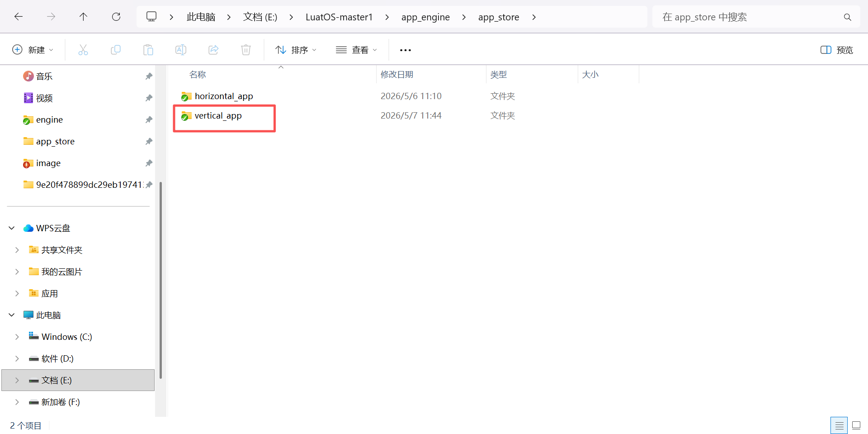Click the search magnifier icon
868x434 pixels.
pos(848,17)
